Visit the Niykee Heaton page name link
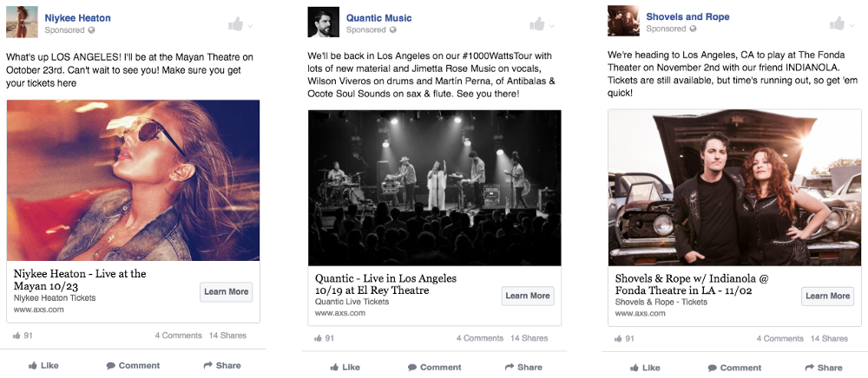This screenshot has width=868, height=378. (x=77, y=18)
